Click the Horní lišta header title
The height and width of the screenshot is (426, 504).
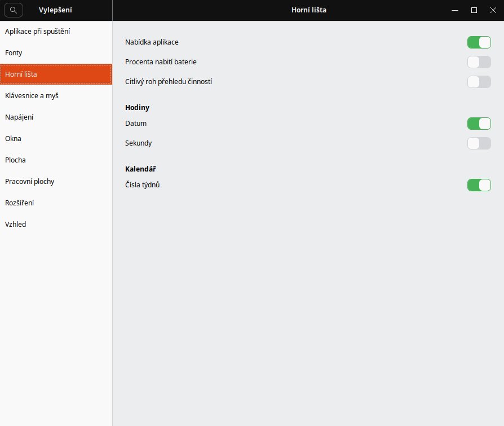(309, 10)
